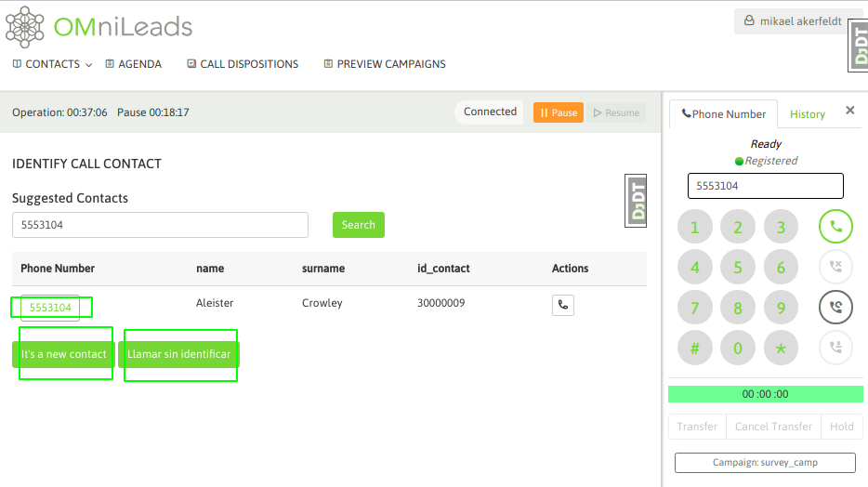Open CALL DISPOSITIONS page

(x=243, y=64)
